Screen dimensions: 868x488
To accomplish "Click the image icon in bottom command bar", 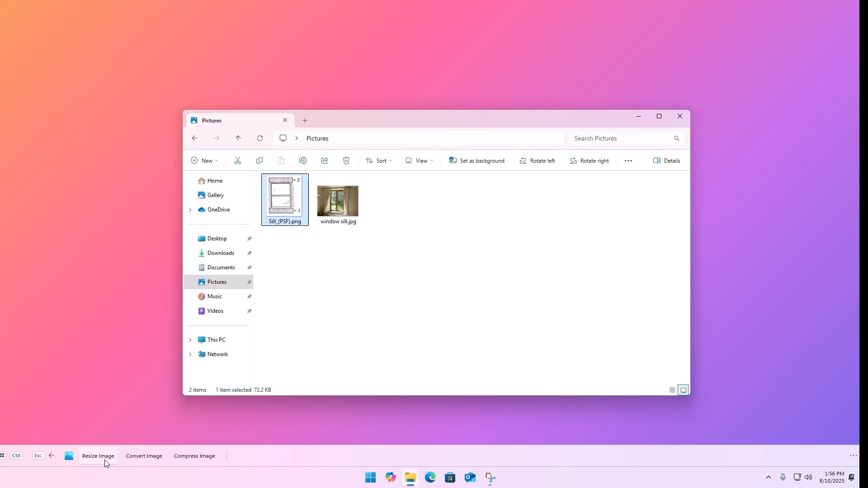I will (69, 456).
